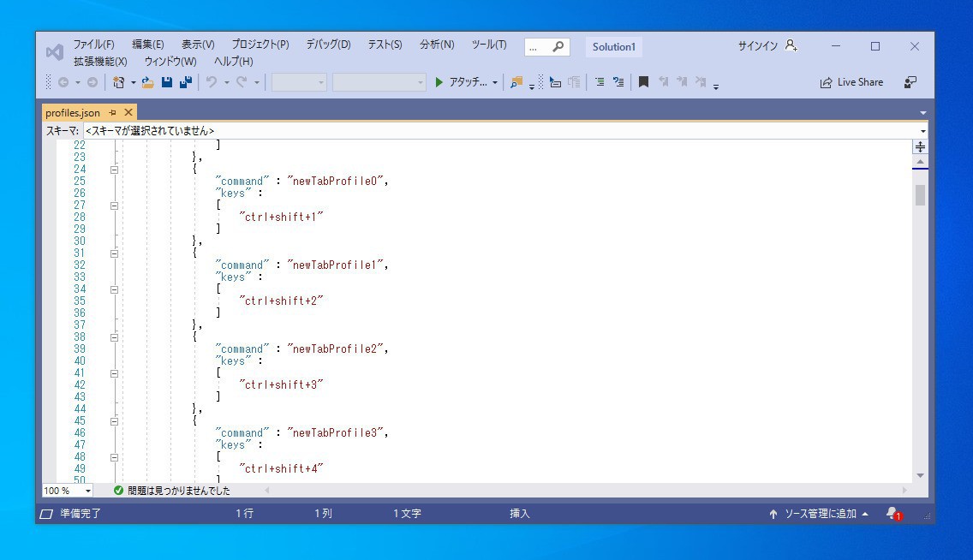
Task: Close the profiles.json tab
Action: point(128,112)
